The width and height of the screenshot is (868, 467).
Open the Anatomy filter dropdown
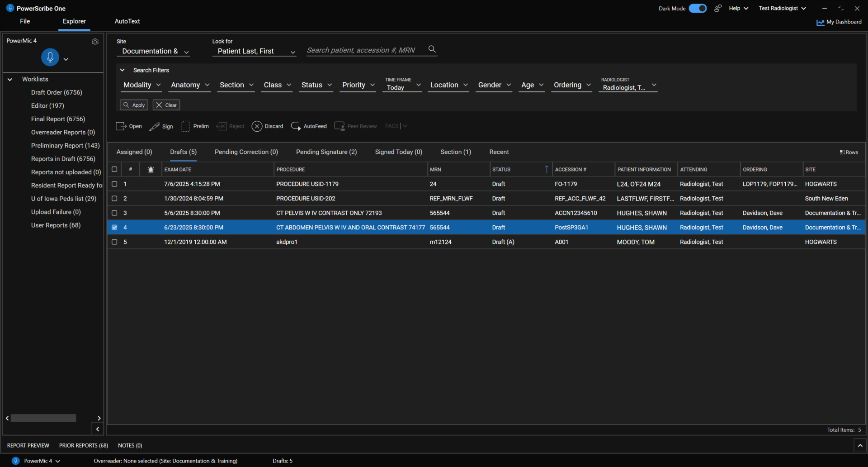tap(189, 85)
